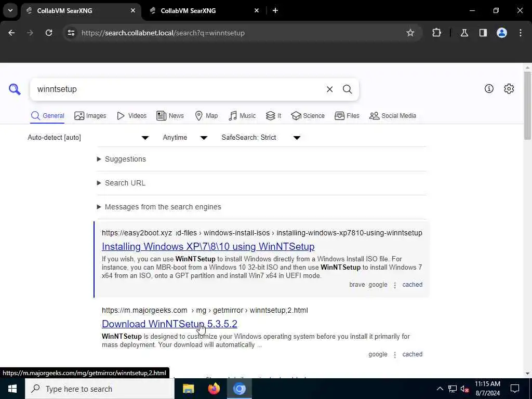Select the Music search category
532x399 pixels.
(242, 116)
